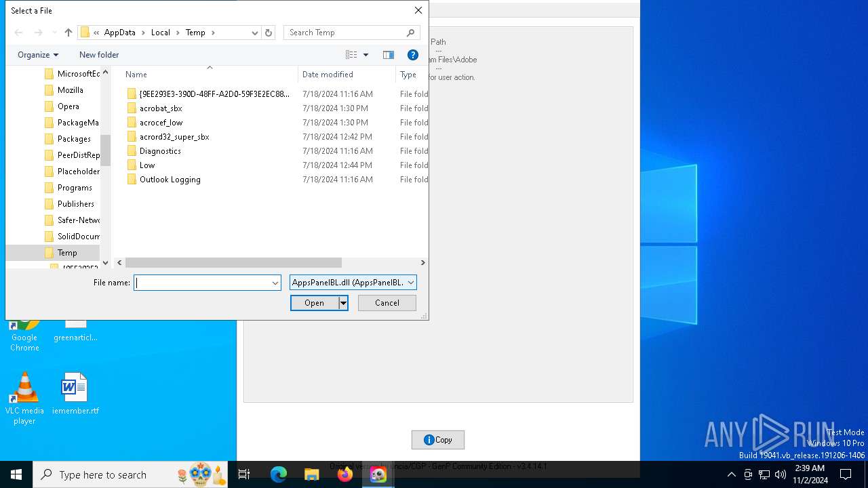Expand the Open button split arrow

343,303
